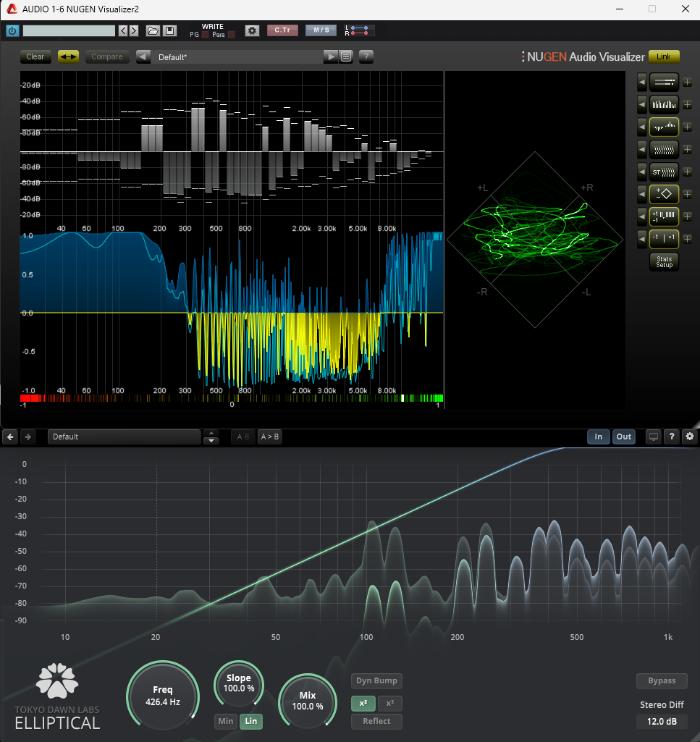Expand options arrow beside stereo difference view

642,127
